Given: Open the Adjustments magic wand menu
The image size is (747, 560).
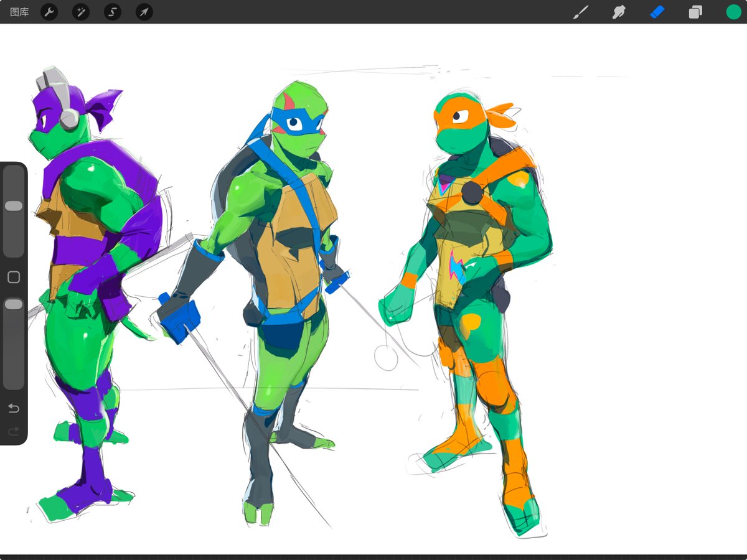Looking at the screenshot, I should pos(81,12).
